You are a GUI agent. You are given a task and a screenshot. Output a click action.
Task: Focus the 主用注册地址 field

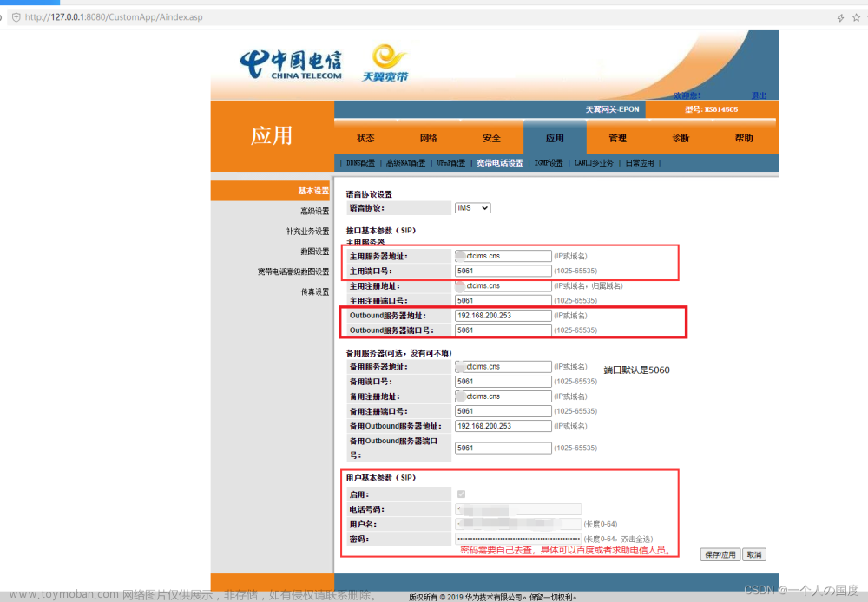[x=503, y=286]
